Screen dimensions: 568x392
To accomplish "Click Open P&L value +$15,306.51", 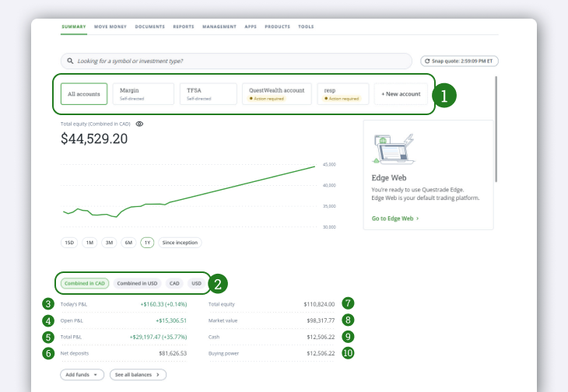I will (171, 320).
